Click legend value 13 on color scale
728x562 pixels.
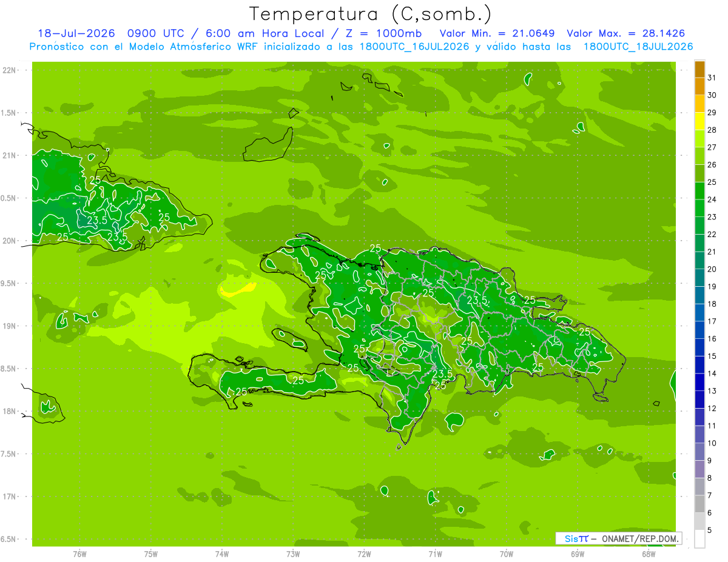pyautogui.click(x=712, y=391)
